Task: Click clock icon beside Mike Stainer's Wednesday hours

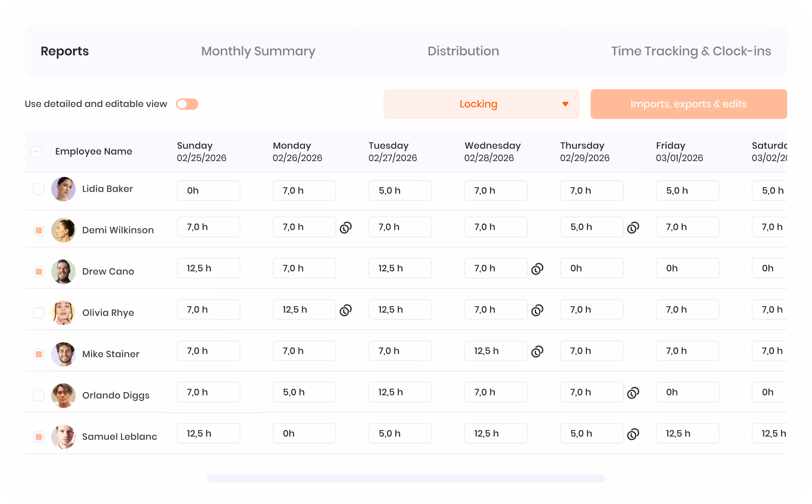Action: point(537,351)
